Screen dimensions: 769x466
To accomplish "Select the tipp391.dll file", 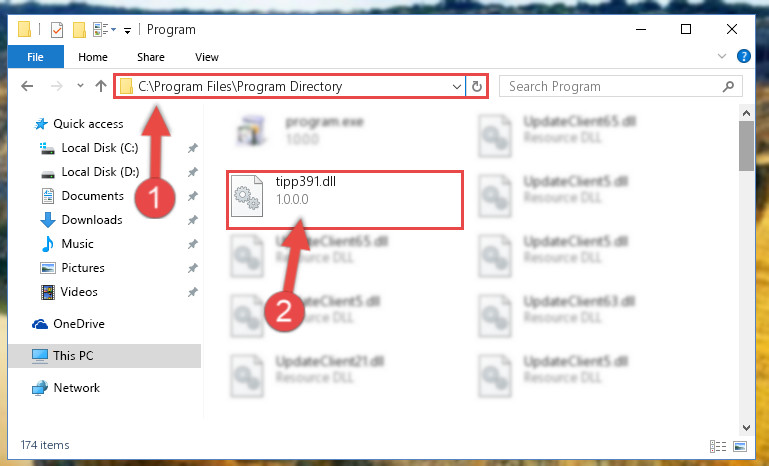I will coord(344,199).
